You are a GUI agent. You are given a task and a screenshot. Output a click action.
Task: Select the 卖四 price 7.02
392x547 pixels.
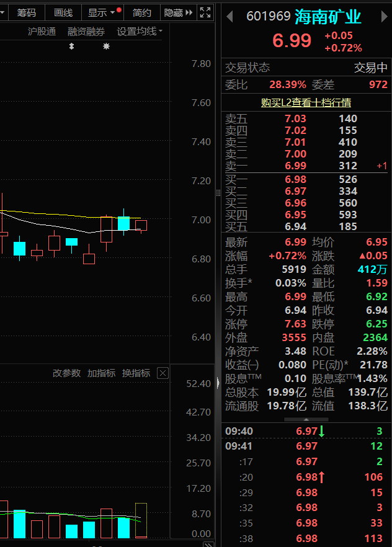click(295, 130)
